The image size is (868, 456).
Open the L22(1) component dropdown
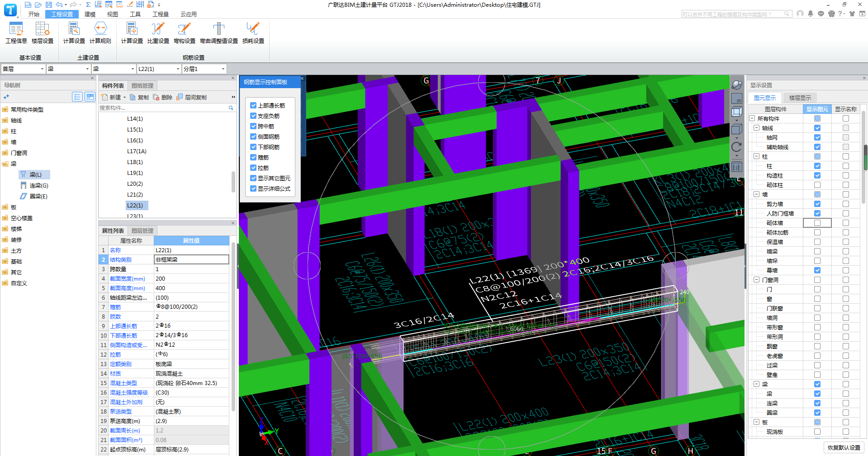[159, 69]
